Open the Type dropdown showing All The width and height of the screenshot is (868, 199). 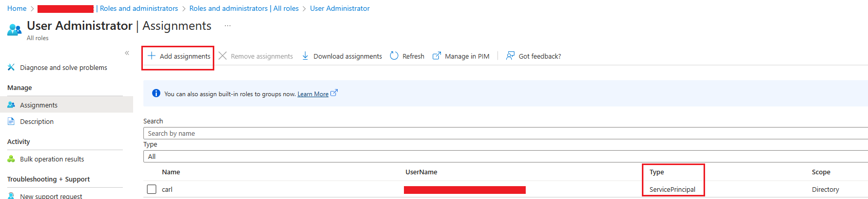click(x=505, y=156)
